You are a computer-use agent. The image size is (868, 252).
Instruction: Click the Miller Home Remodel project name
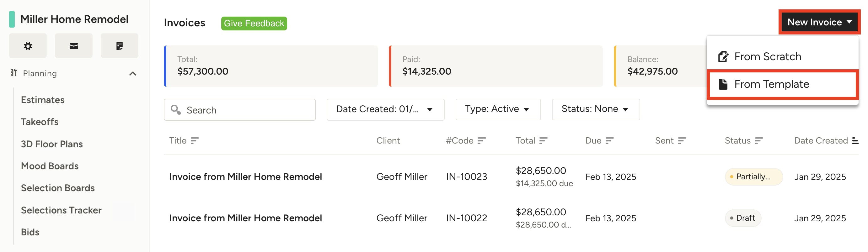74,19
